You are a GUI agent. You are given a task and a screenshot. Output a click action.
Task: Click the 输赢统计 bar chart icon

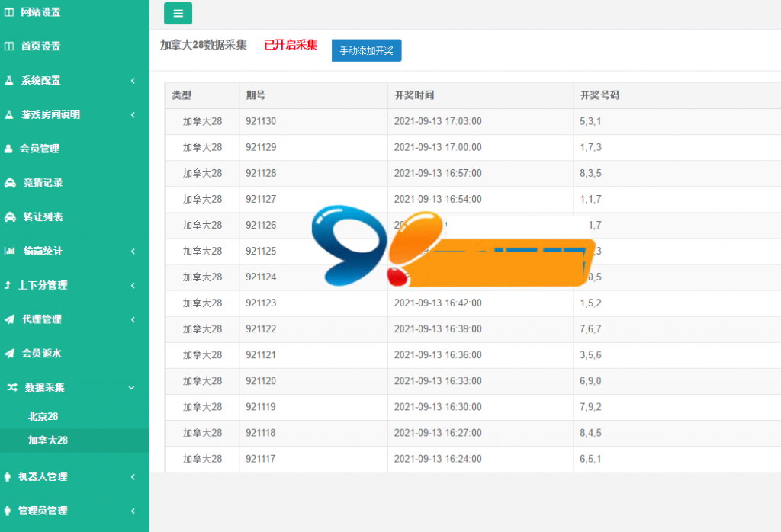(x=10, y=251)
